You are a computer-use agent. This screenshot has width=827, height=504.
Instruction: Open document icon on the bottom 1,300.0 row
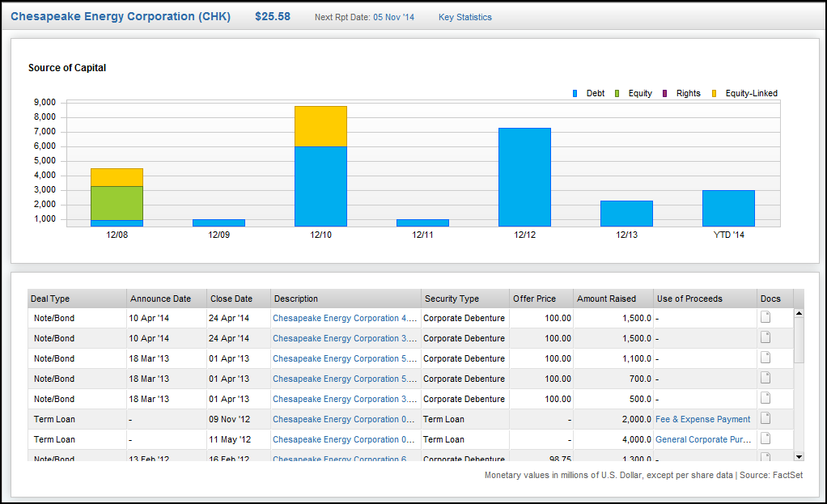pos(765,457)
